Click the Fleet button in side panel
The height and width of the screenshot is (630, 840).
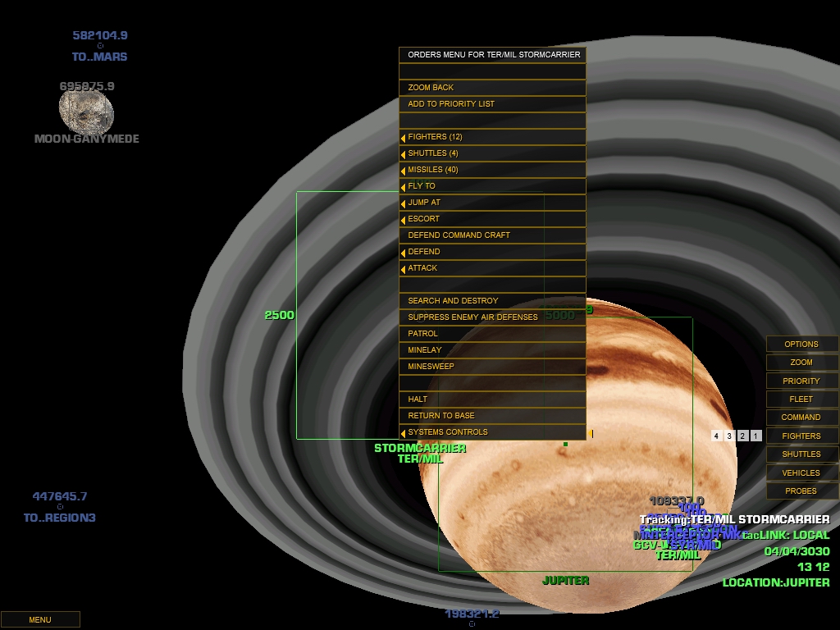[801, 399]
